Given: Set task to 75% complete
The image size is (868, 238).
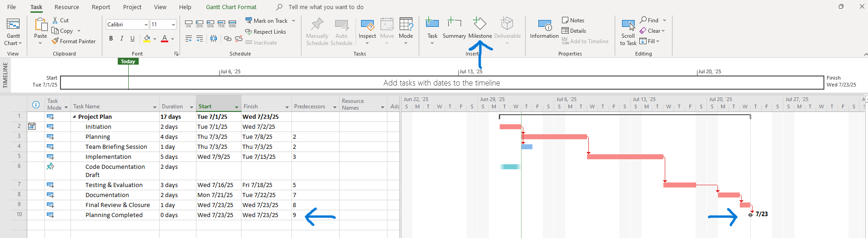Looking at the screenshot, I should click(221, 24).
